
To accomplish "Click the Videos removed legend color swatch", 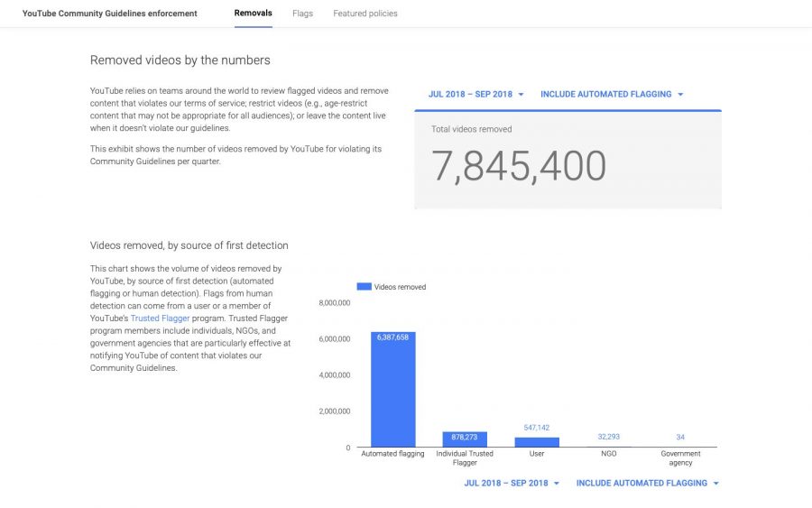I will point(364,286).
